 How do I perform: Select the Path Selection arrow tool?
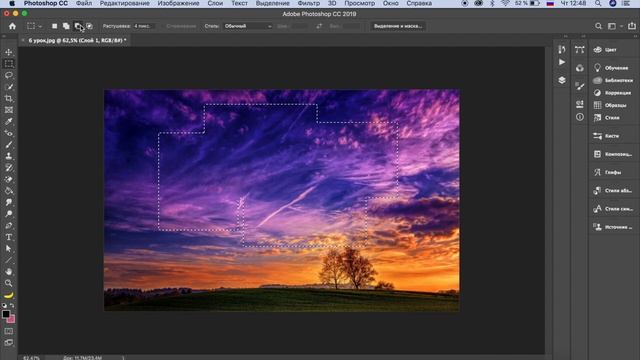(x=9, y=248)
